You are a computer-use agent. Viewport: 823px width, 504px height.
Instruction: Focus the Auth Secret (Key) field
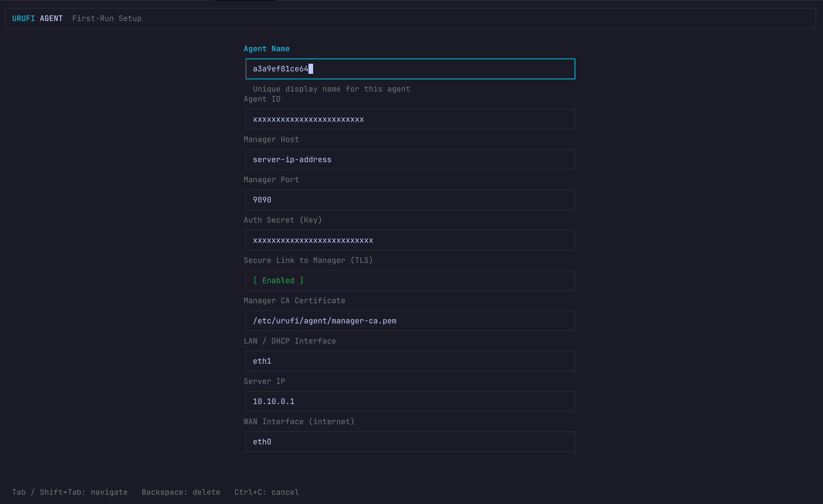pos(410,240)
